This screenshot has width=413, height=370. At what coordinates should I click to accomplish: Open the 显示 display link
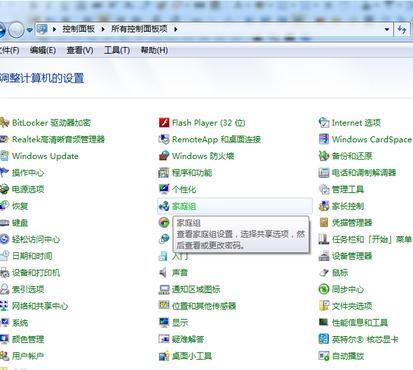point(180,323)
